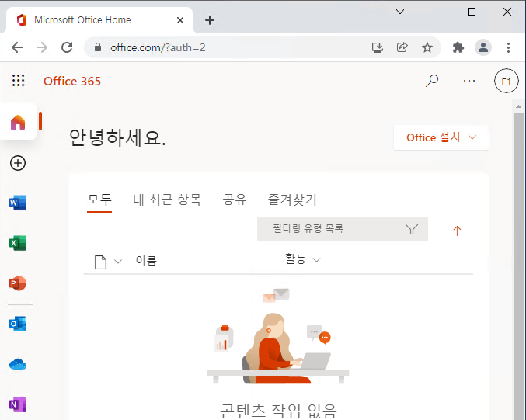Click the page vertical scrollbar

(x=519, y=266)
